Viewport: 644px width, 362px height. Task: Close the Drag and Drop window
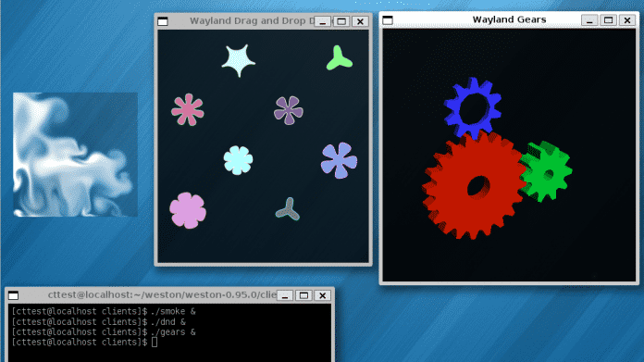[360, 21]
